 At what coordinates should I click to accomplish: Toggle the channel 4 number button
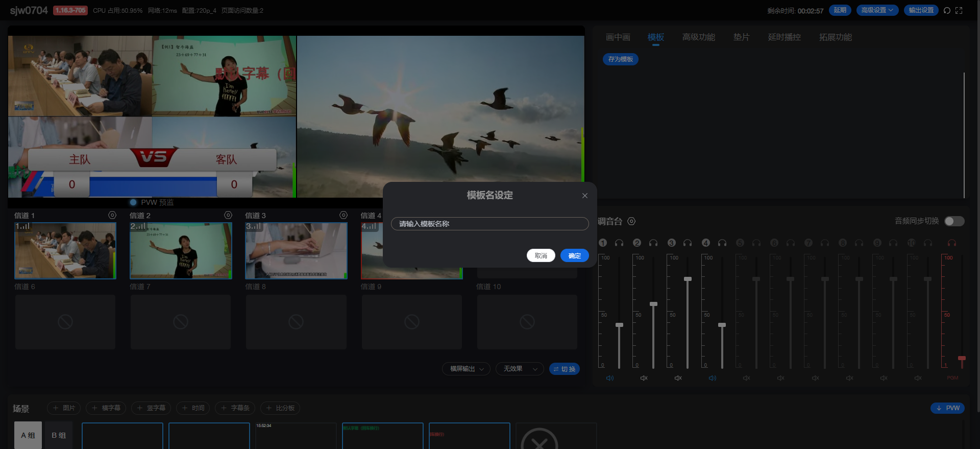point(706,243)
